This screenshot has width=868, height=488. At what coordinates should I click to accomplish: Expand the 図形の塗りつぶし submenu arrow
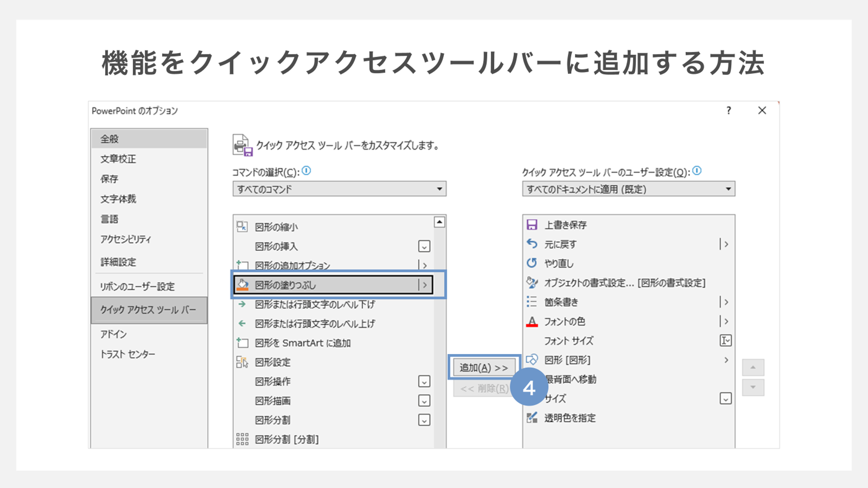pos(424,285)
